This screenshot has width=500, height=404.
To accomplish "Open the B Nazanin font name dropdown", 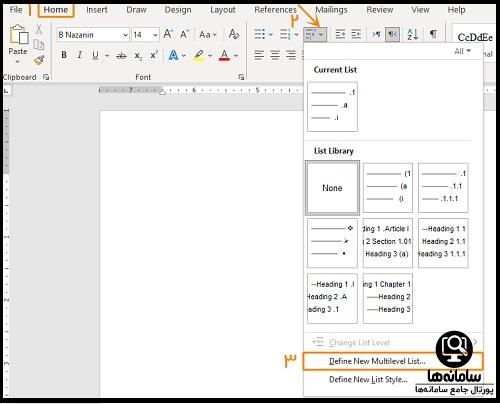I will point(125,35).
